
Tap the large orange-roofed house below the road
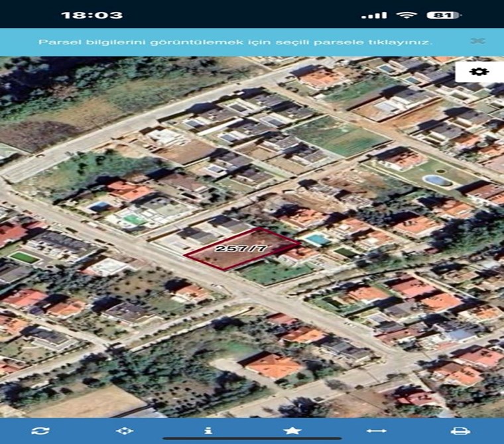(273, 365)
